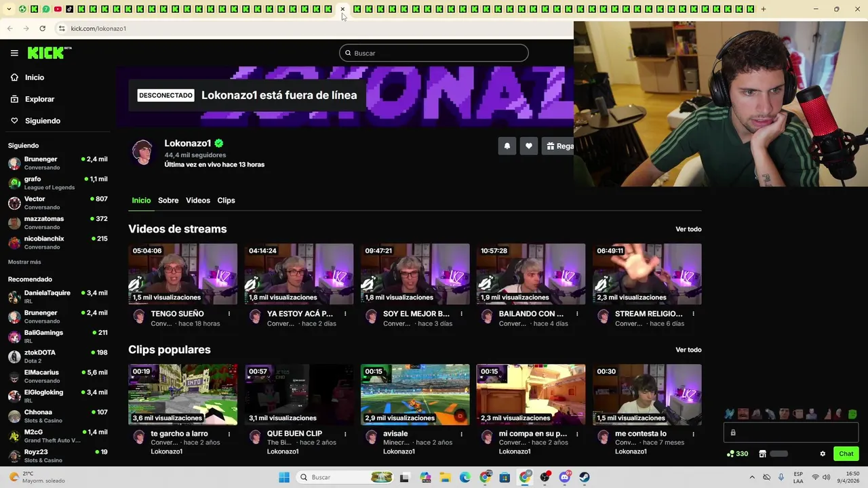Open Lokonazo1 profile avatar
Screen dimensions: 868x488
click(x=142, y=152)
